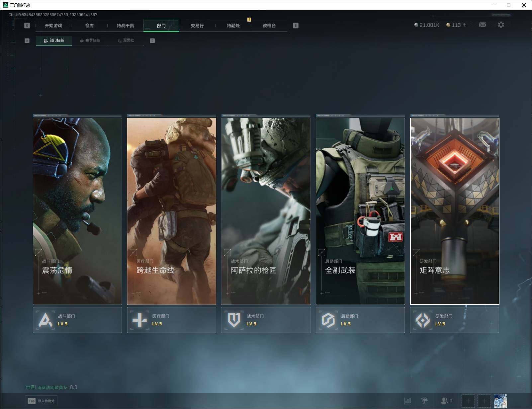Click the Q key previous-tab icon

pos(27,26)
